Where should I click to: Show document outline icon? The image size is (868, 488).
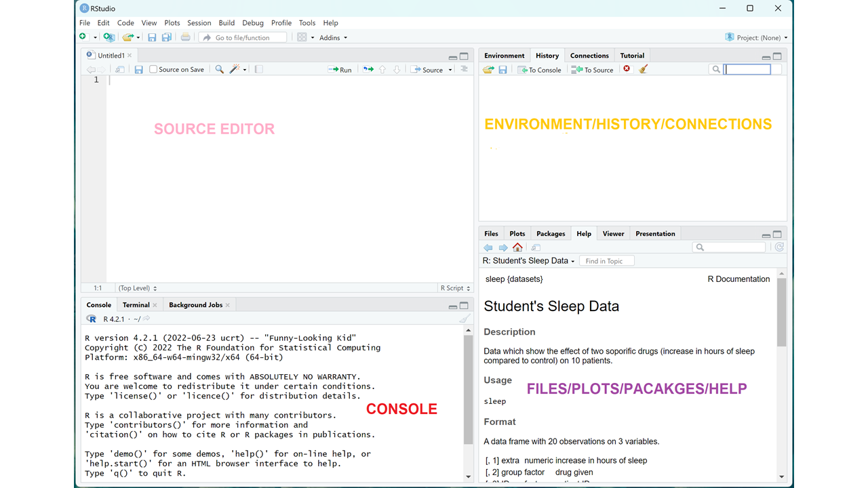pyautogui.click(x=465, y=69)
